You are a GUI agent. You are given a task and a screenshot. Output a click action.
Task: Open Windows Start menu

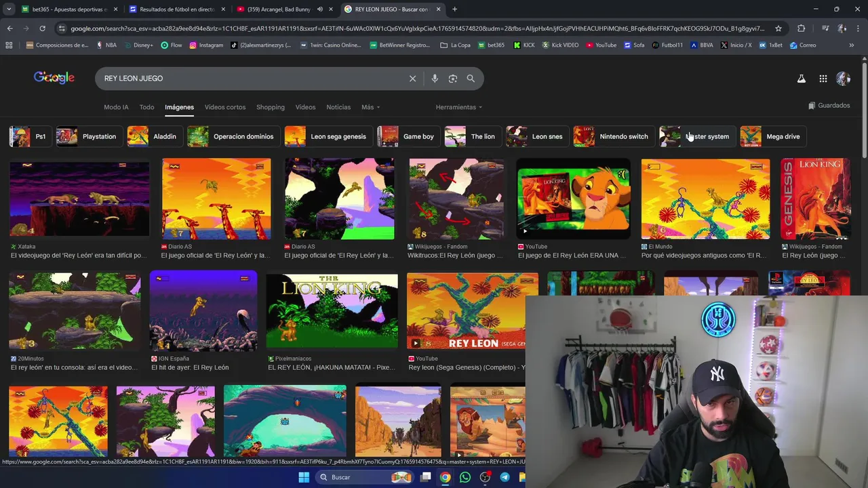304,477
